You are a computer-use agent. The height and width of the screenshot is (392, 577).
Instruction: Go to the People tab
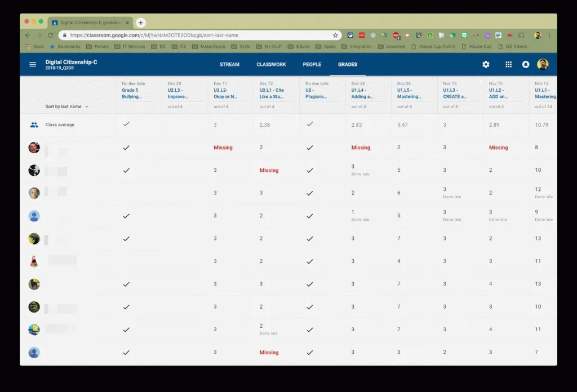312,65
